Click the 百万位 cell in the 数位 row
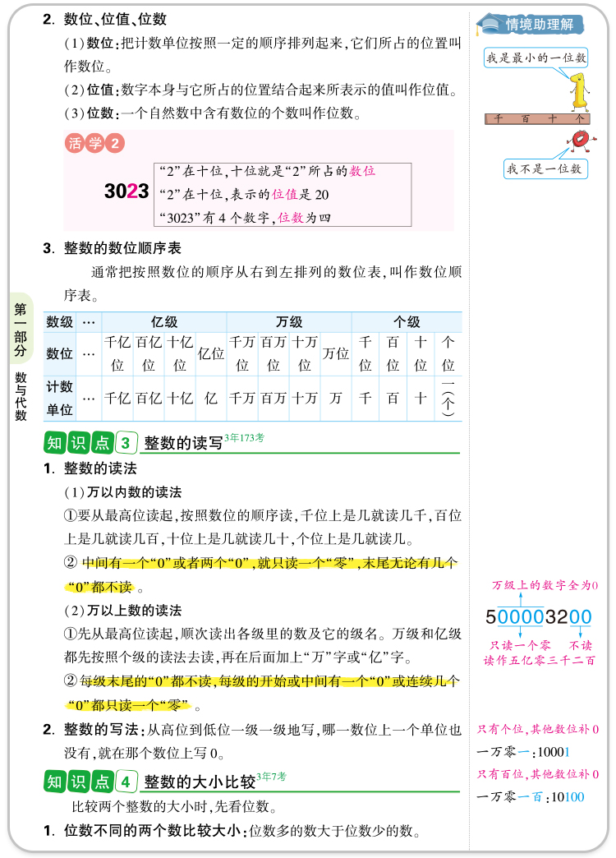This screenshot has width=616, height=858. click(x=274, y=353)
